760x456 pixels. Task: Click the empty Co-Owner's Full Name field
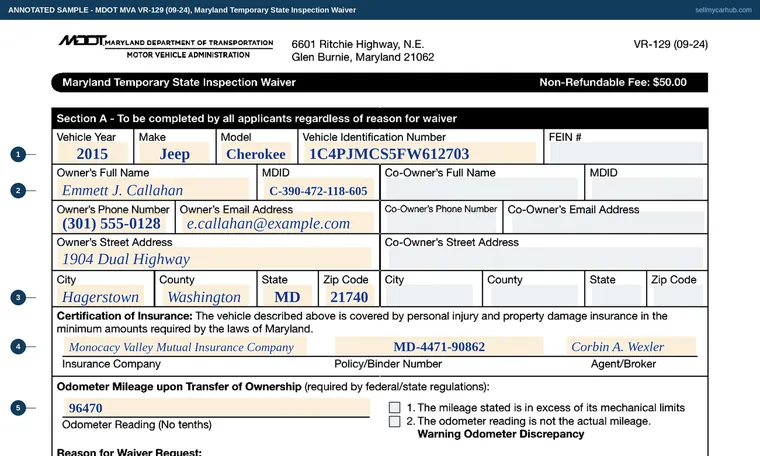(x=481, y=189)
